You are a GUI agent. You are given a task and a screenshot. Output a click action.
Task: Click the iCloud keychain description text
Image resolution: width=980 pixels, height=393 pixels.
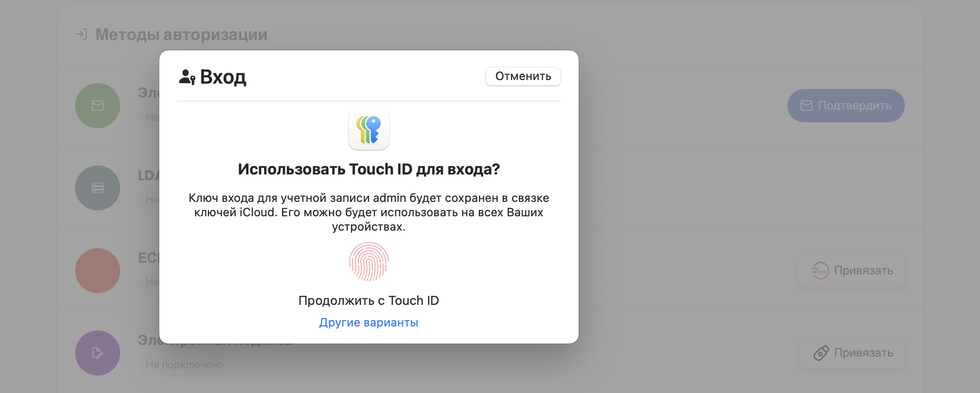(369, 212)
